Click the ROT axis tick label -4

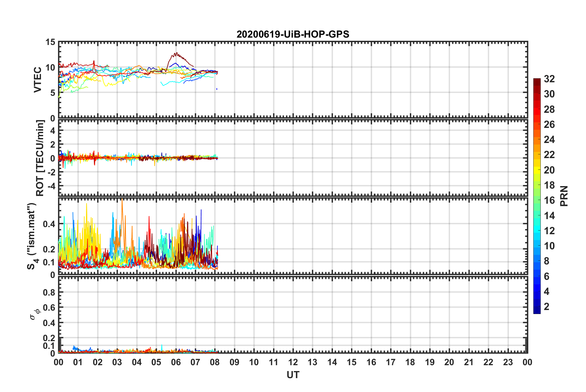click(x=51, y=186)
